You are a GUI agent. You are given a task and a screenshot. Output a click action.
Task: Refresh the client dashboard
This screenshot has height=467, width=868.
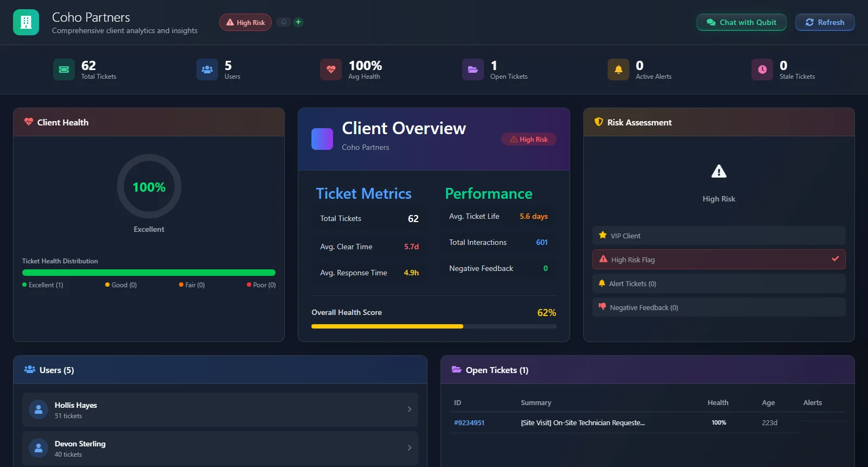click(x=825, y=22)
